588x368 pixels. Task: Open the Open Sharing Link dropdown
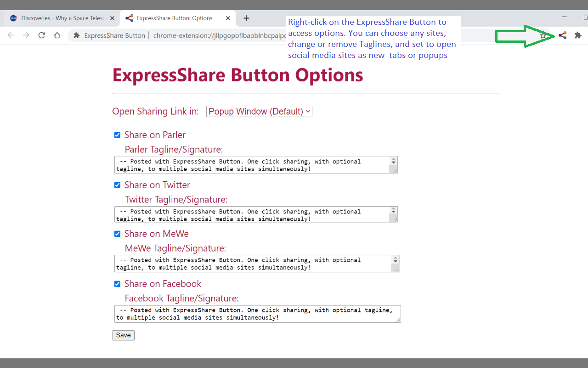259,111
